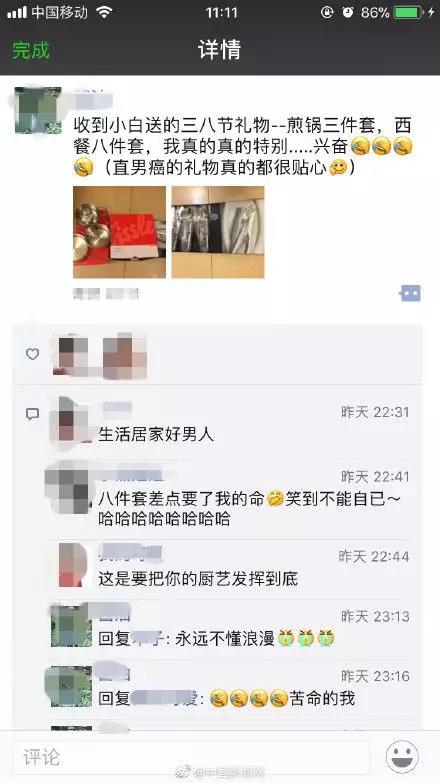Viewport: 440px width, 783px height.
Task: Tap the 完成 button in the header
Action: tap(31, 50)
